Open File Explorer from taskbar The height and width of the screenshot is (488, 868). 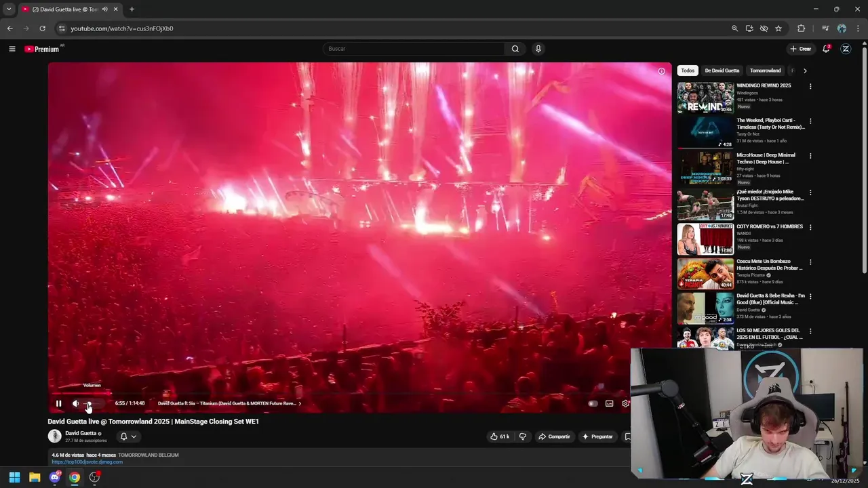pos(35,477)
